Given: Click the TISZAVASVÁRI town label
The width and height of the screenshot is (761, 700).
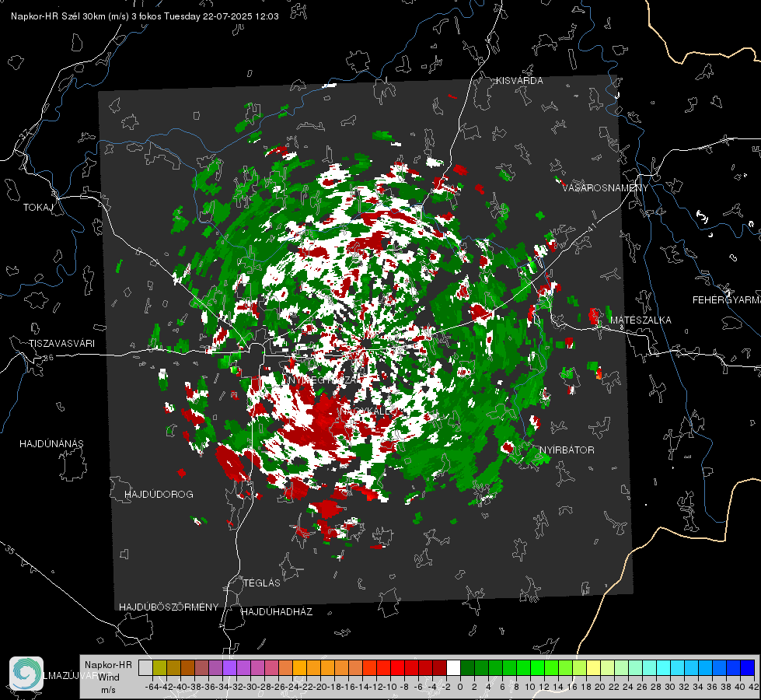Looking at the screenshot, I should click(61, 344).
